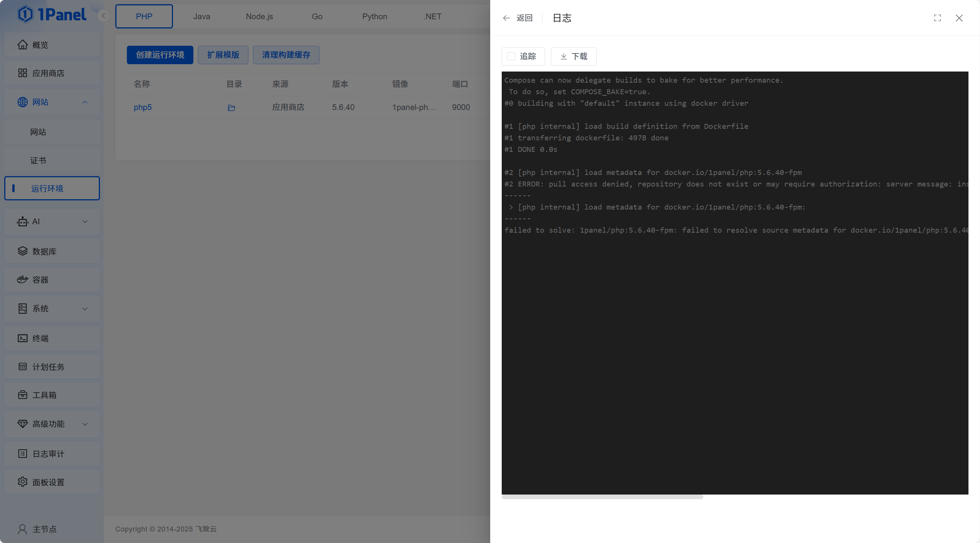Enable the 追踪 tracking checkbox

click(511, 57)
